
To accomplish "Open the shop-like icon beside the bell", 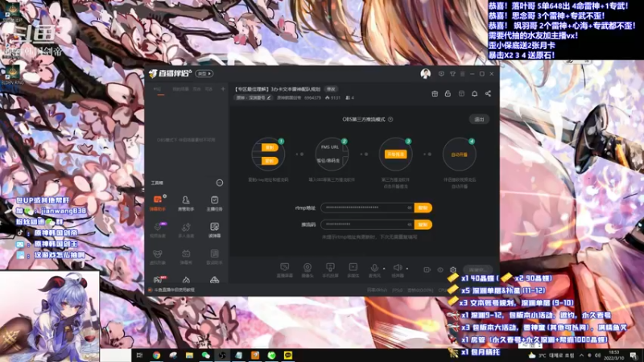I will coord(461,93).
